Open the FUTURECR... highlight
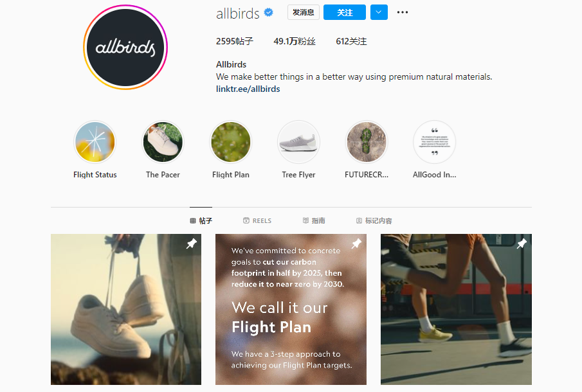This screenshot has width=582, height=392. pyautogui.click(x=367, y=142)
